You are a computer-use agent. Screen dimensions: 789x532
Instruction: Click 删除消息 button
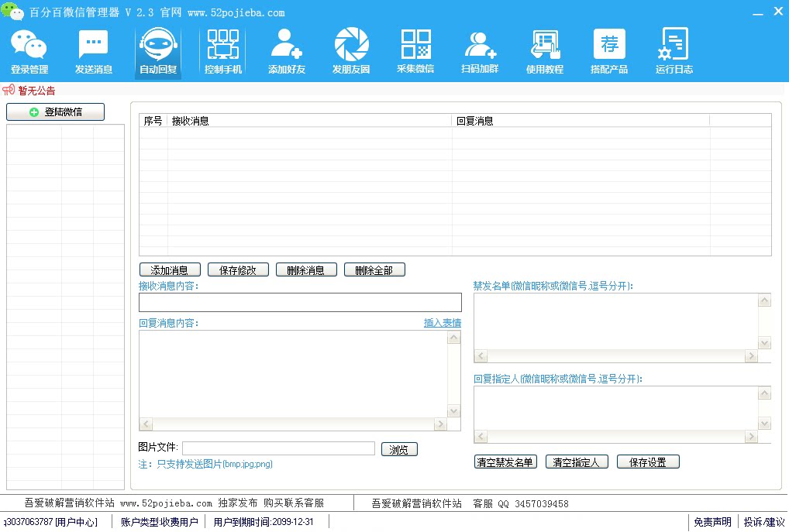point(306,270)
